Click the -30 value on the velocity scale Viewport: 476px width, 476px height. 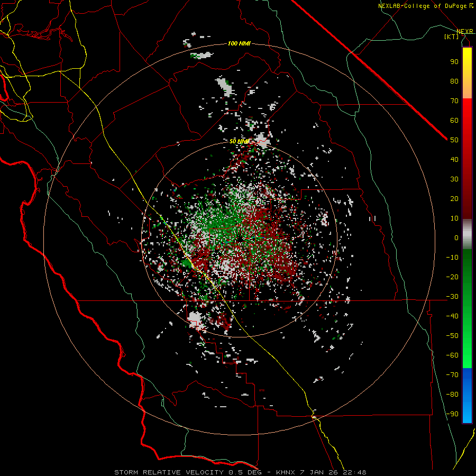point(452,297)
